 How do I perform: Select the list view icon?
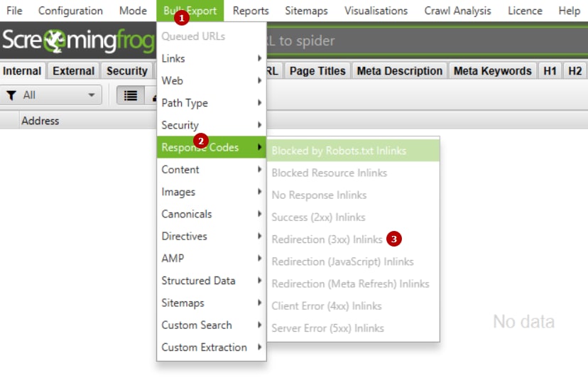point(131,96)
